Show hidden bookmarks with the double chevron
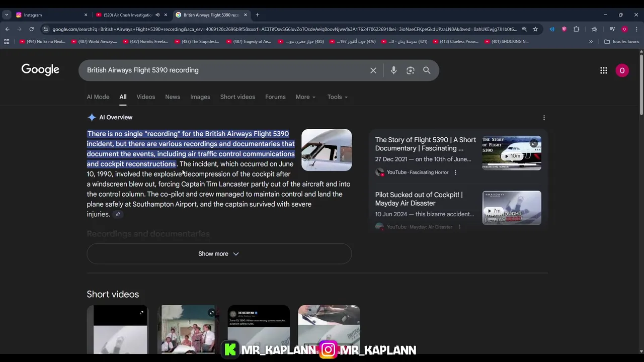This screenshot has width=644, height=362. coord(591,42)
